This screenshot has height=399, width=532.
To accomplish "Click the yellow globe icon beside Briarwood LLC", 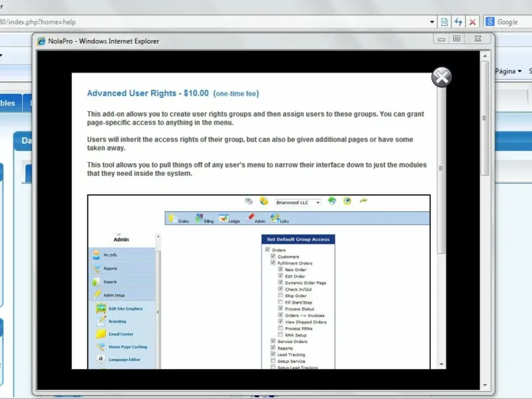I will [264, 201].
